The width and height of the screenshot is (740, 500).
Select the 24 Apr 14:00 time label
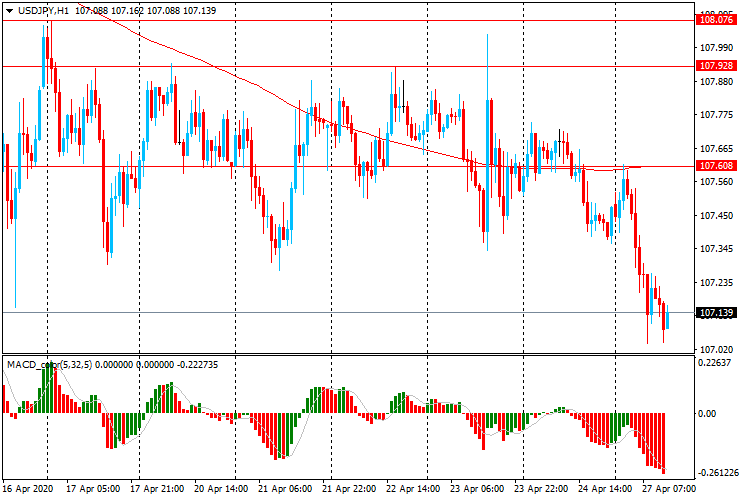[x=605, y=489]
